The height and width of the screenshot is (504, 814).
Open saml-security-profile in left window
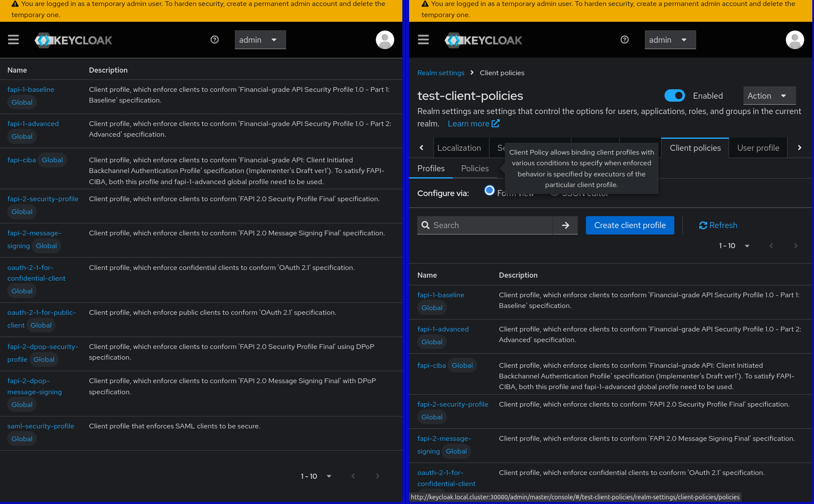41,426
